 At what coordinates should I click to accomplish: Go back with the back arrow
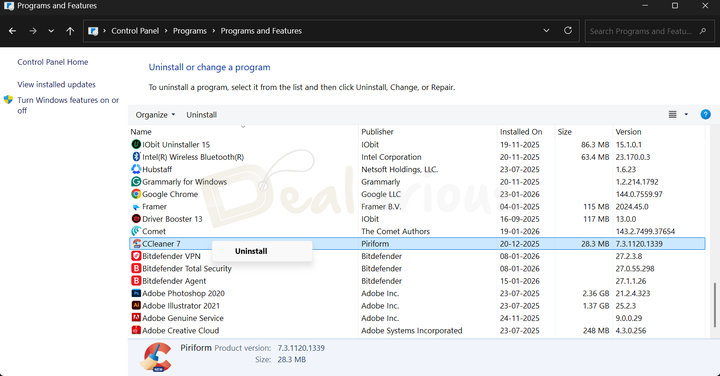[x=12, y=31]
